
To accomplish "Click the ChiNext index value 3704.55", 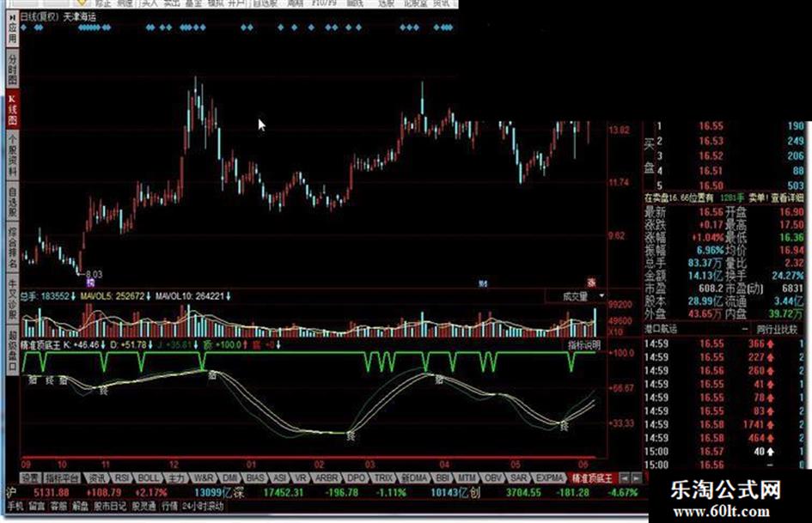I will pyautogui.click(x=523, y=492).
